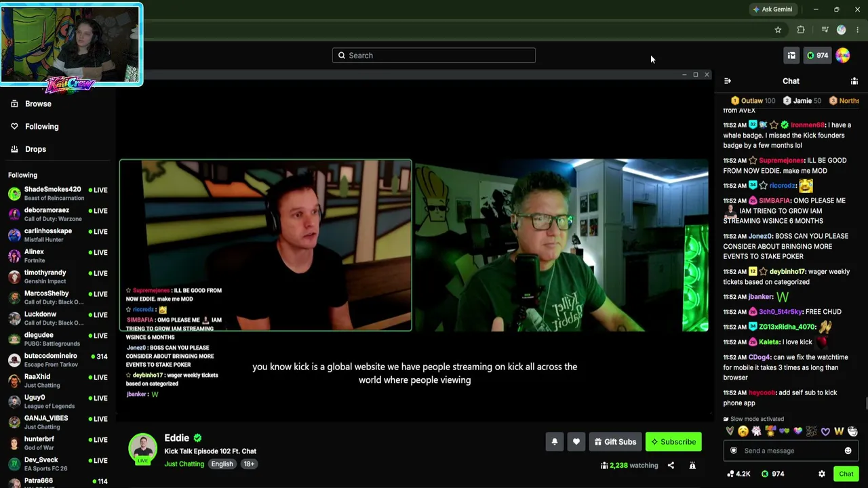The width and height of the screenshot is (868, 488).
Task: Open Eddie's channel avatar below video
Action: 142,449
